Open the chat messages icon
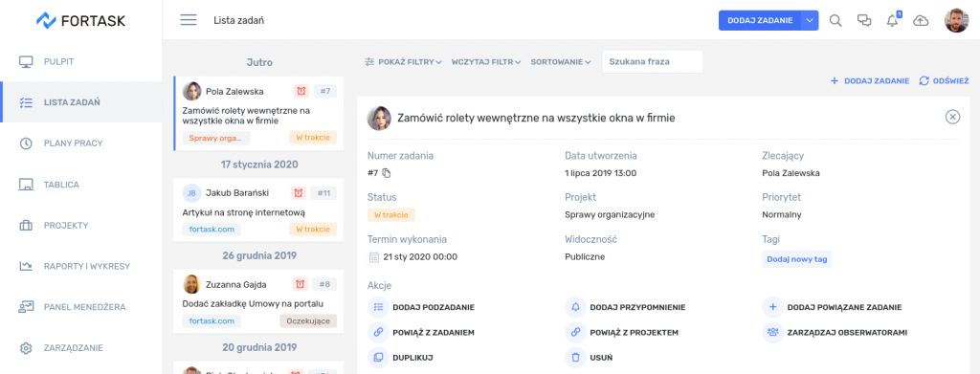Screen dimensions: 980x374 pyautogui.click(x=864, y=20)
